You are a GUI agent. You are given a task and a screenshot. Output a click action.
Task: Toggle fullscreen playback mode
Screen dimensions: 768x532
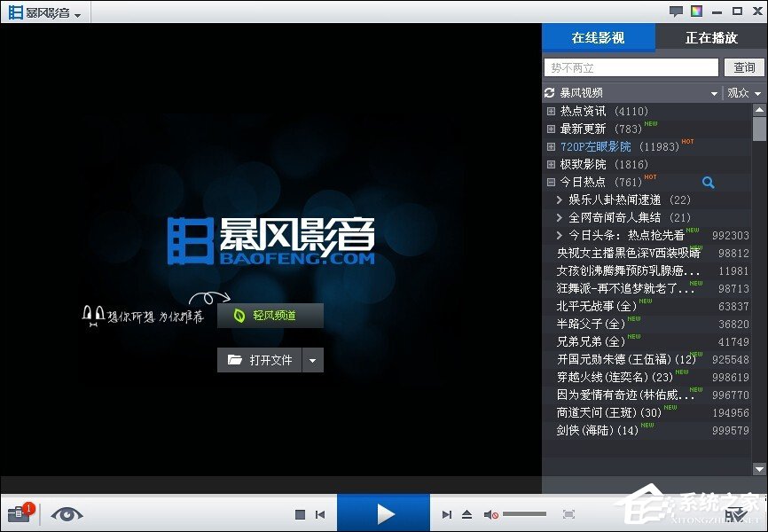coord(569,513)
